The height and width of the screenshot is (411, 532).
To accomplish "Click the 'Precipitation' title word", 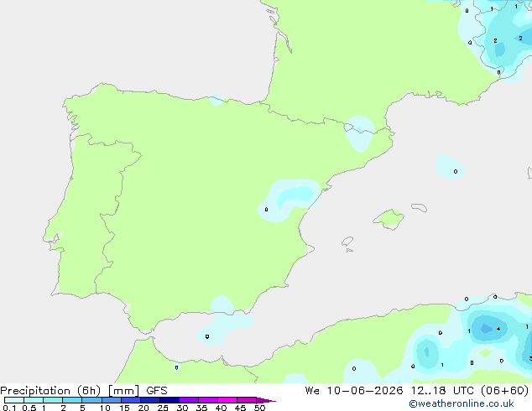I will (35, 391).
